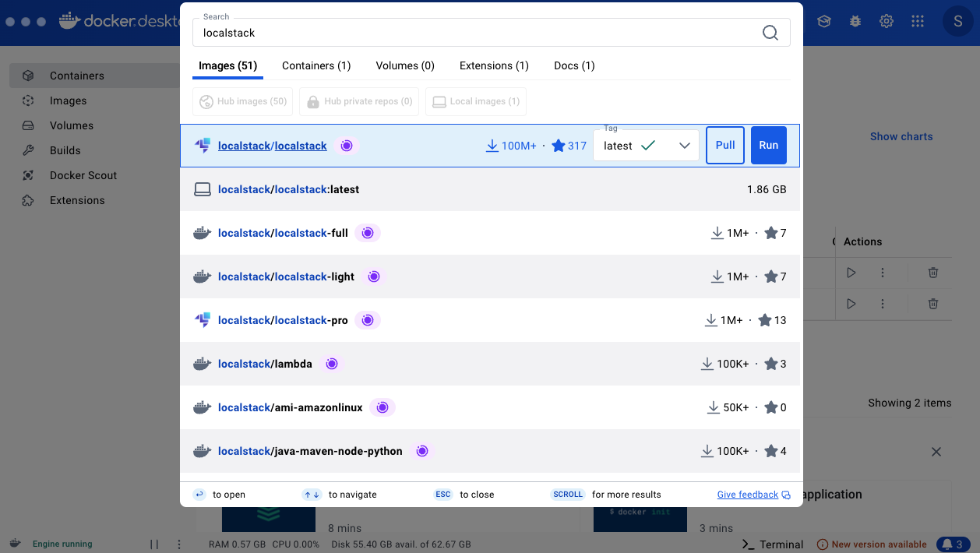Click the Run button for localstack/localstack
The image size is (980, 553).
click(x=769, y=146)
